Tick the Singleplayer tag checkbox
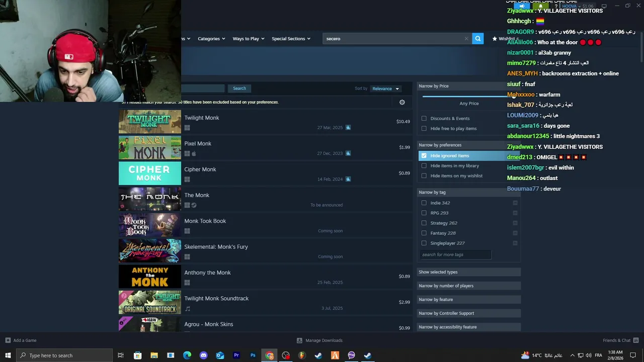Viewport: 644px width, 362px height. (x=424, y=243)
